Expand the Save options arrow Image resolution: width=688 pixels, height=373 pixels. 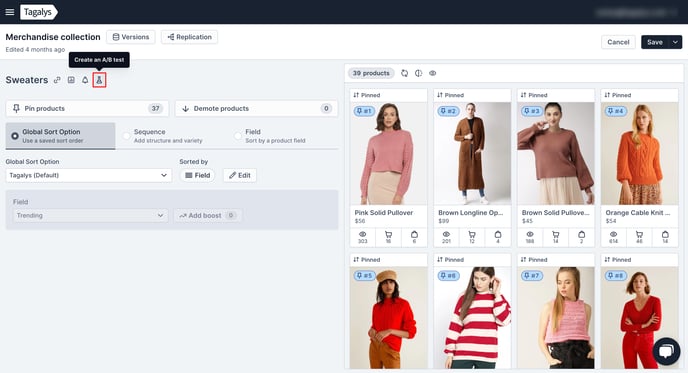point(675,42)
